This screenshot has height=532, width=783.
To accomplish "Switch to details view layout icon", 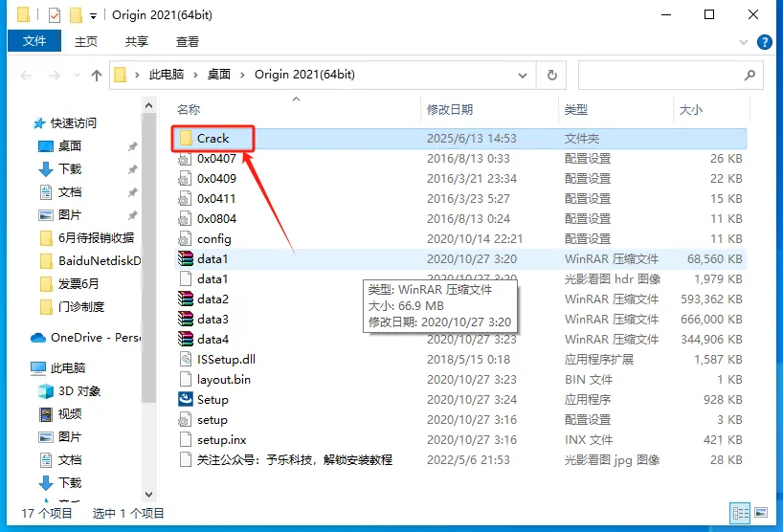I will [x=740, y=513].
